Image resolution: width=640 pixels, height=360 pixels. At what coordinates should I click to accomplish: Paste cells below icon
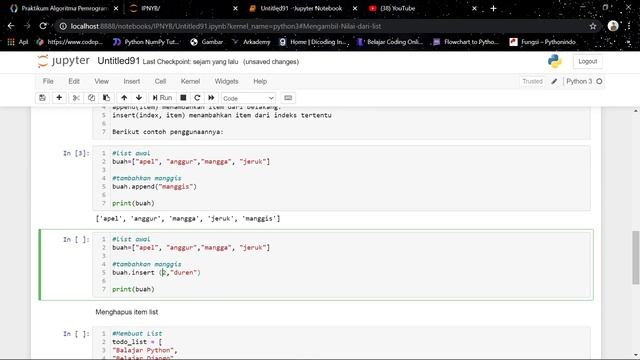click(x=107, y=98)
